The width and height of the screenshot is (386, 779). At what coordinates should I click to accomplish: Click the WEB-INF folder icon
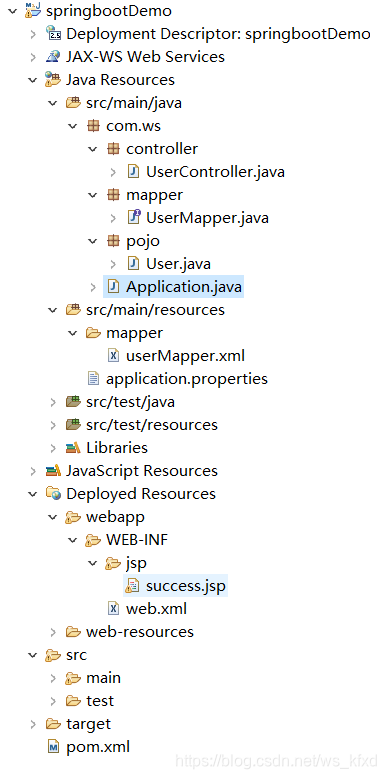93,540
